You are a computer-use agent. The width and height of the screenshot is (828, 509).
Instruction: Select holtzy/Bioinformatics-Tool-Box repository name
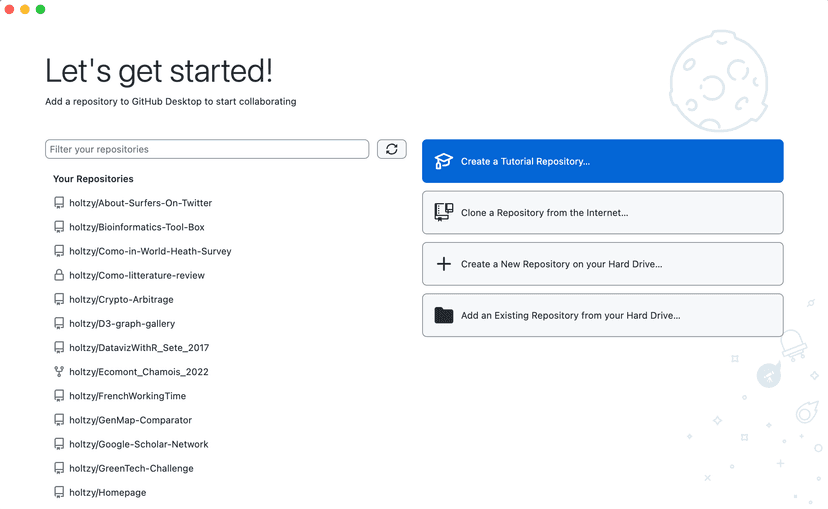(137, 227)
